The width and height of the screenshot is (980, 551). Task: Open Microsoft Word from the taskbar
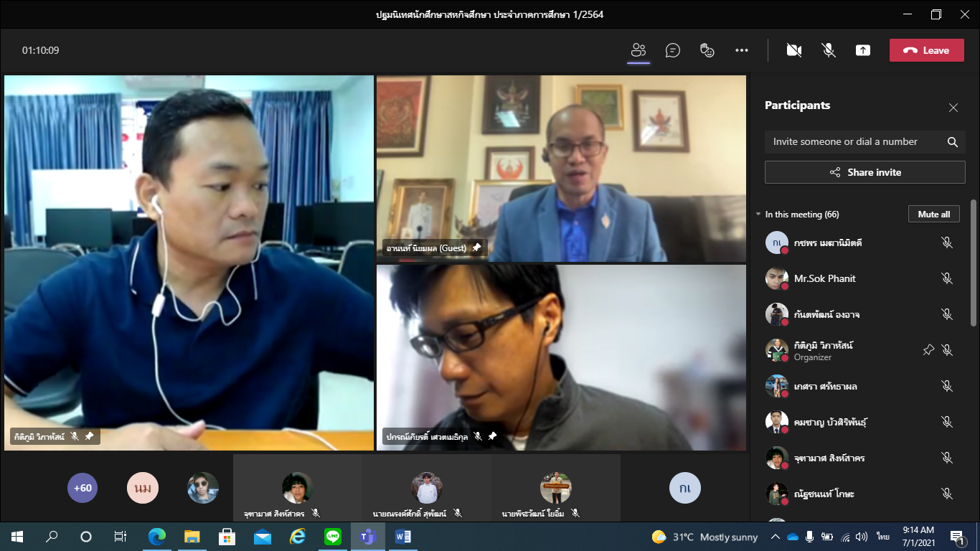pyautogui.click(x=402, y=537)
